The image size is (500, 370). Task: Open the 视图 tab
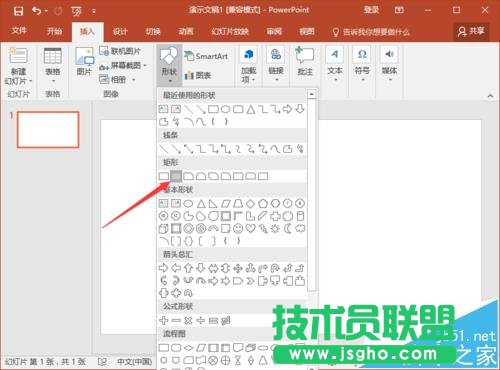coord(307,31)
